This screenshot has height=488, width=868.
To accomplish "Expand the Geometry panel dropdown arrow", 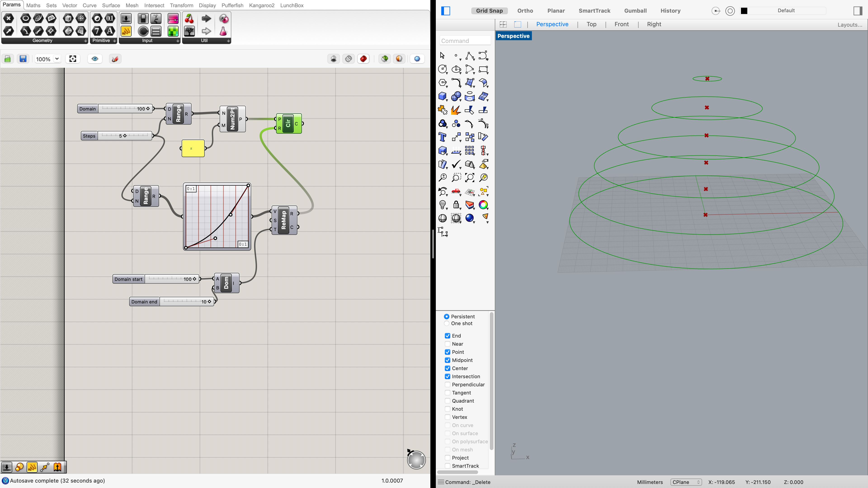I will click(x=85, y=41).
